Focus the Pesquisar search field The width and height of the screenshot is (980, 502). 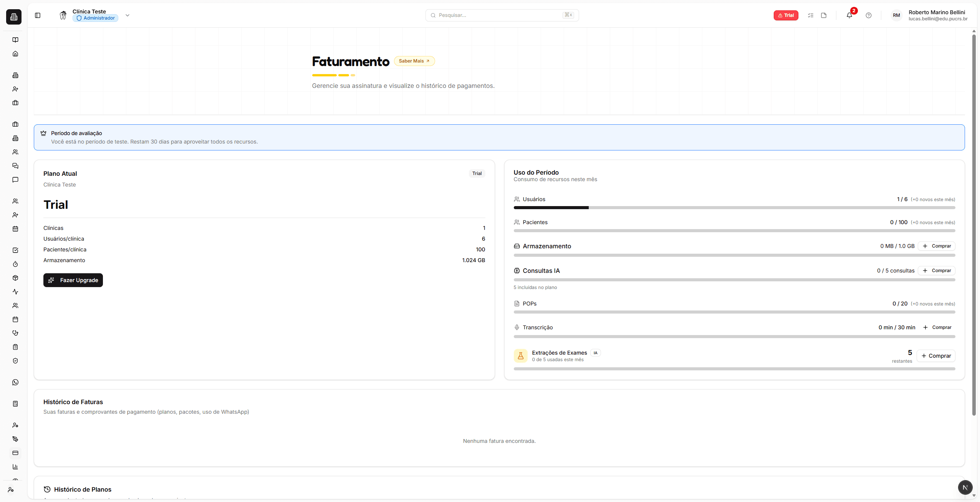click(499, 15)
